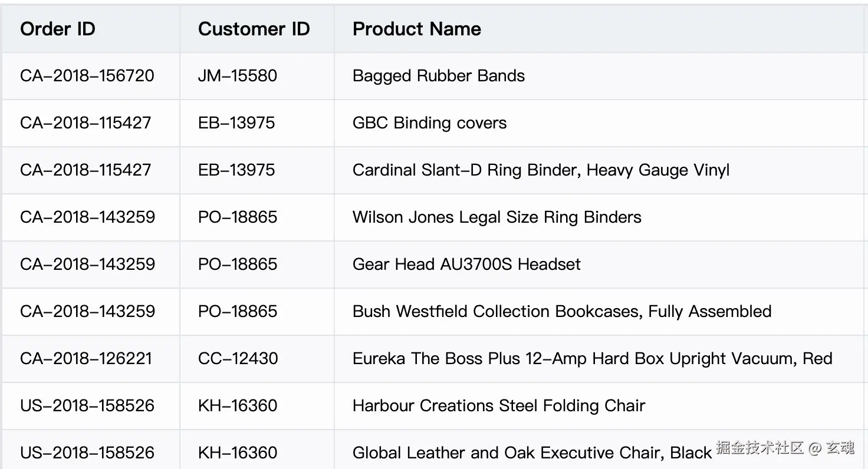The height and width of the screenshot is (469, 868).
Task: Click Bush Westfield Collection Bookcases cell
Action: (561, 312)
